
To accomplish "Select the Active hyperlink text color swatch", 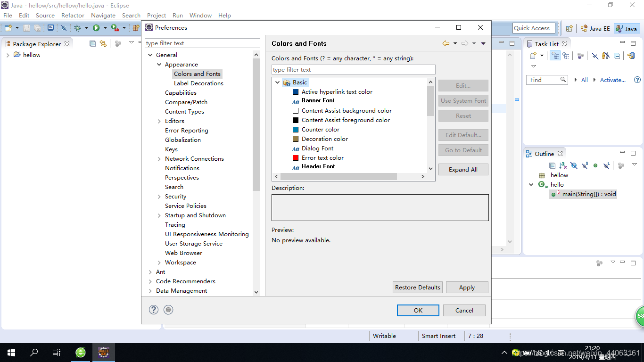I will [296, 92].
